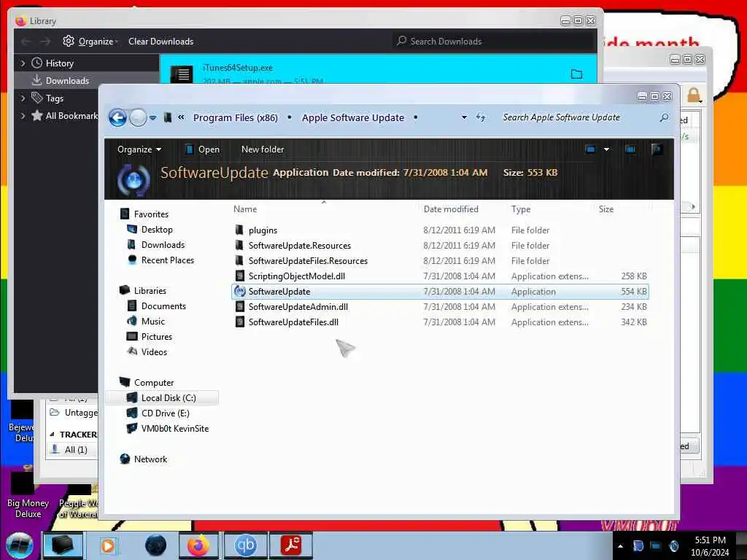Select the SoftwareUpdate.Resources folder

coord(299,246)
